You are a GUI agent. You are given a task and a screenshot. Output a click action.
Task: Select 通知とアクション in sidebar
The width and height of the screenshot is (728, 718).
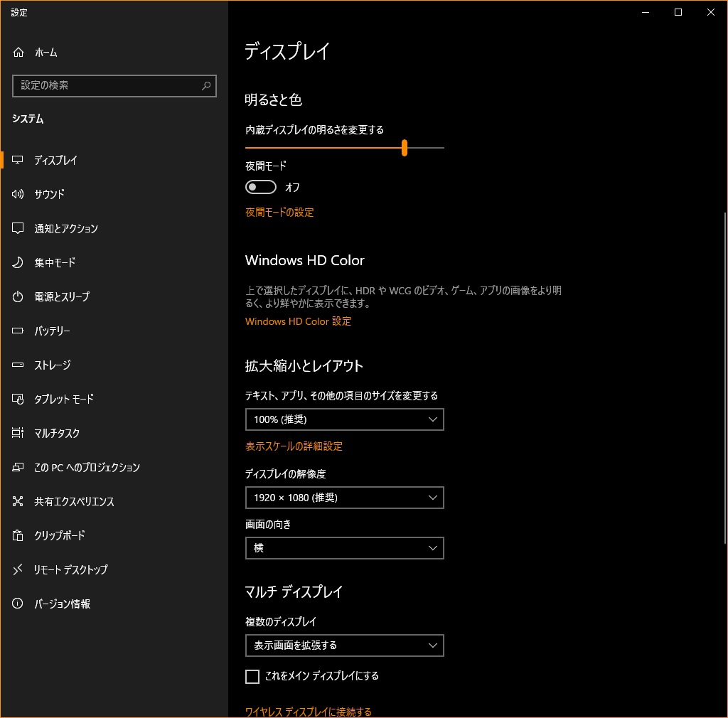[x=66, y=228]
